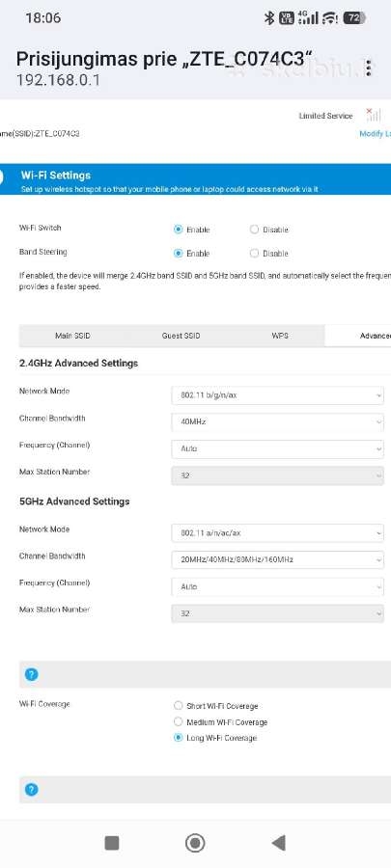391x868 pixels.
Task: Tap the Android back triangle button
Action: [x=279, y=843]
